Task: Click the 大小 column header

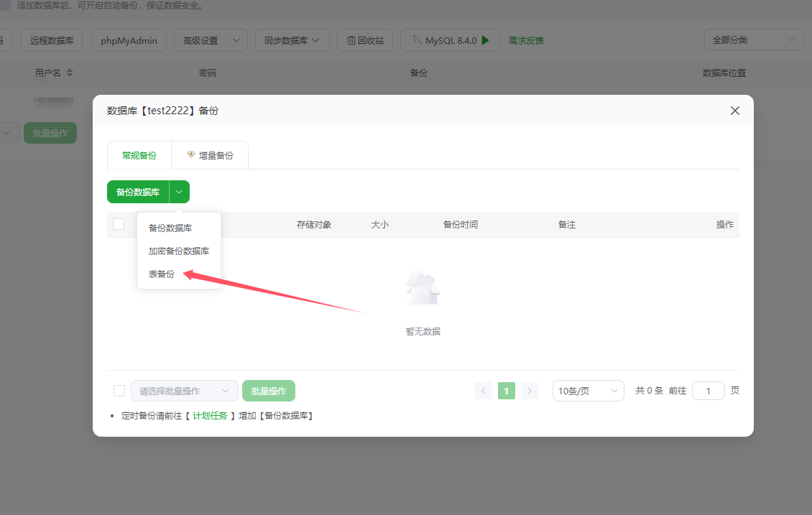Action: [379, 225]
